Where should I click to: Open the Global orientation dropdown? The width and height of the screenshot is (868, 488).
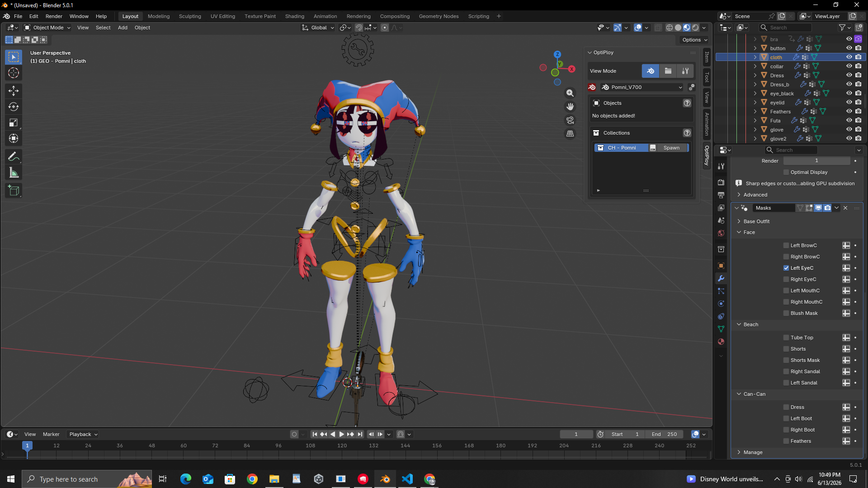tap(318, 28)
